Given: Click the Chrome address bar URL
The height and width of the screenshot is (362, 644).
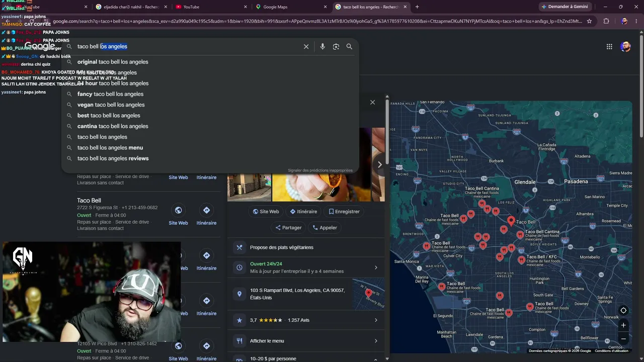Looking at the screenshot, I should point(317,21).
